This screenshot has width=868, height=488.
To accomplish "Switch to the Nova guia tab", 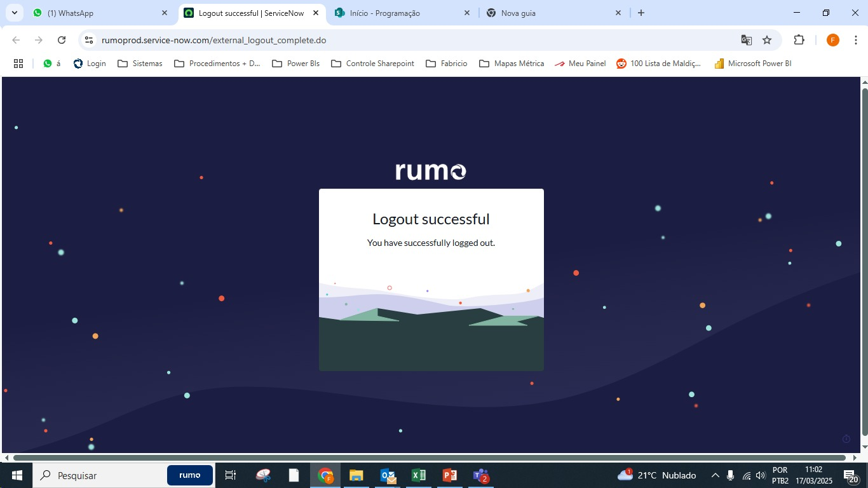I will pyautogui.click(x=553, y=13).
